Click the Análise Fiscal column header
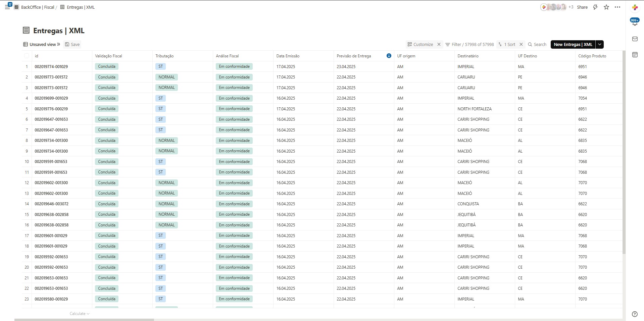The width and height of the screenshot is (644, 321). click(243, 56)
